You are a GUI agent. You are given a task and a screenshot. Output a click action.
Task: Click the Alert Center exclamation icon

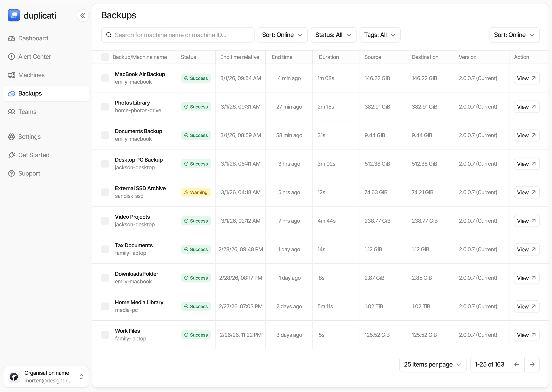coord(11,57)
